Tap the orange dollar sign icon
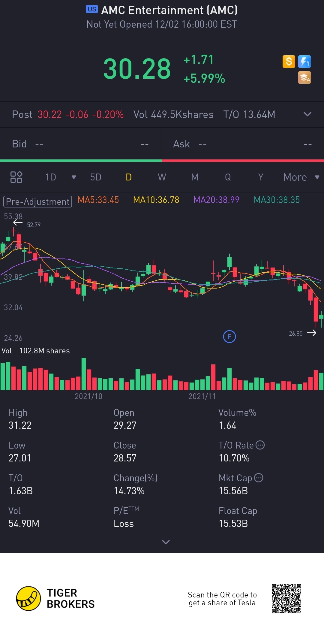This screenshot has height=644, width=324. [289, 62]
